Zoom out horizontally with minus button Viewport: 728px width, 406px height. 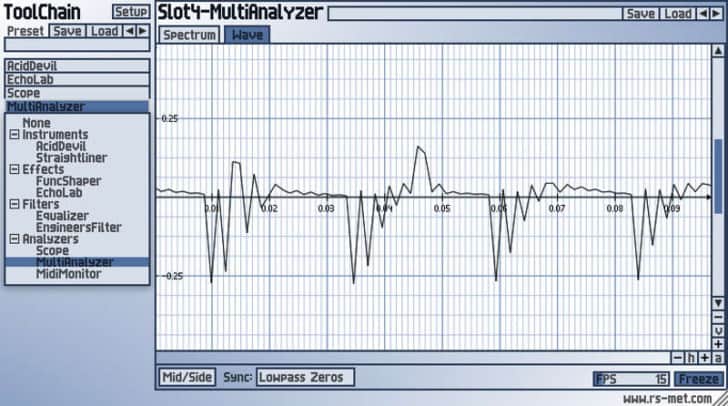tap(677, 358)
